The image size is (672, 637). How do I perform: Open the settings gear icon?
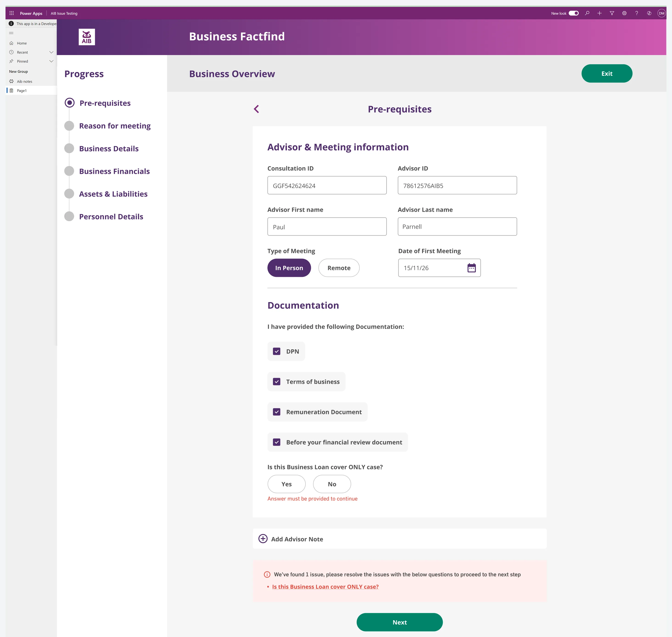point(624,13)
